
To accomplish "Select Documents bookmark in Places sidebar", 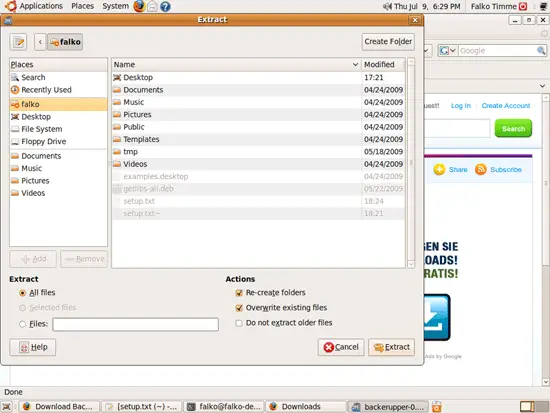I will [x=58, y=156].
